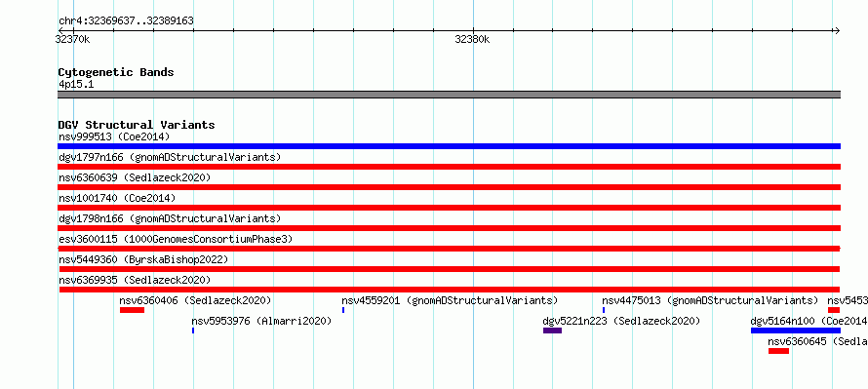Viewport: 868px width, 389px height.
Task: Click the red dgv1798n166 variant bar
Action: [x=449, y=228]
